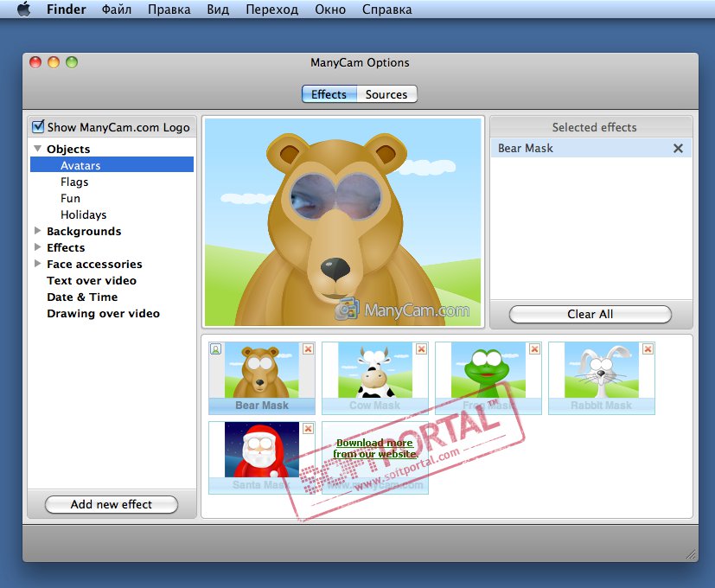Open the Правка menu
Image resolution: width=715 pixels, height=588 pixels.
[169, 10]
